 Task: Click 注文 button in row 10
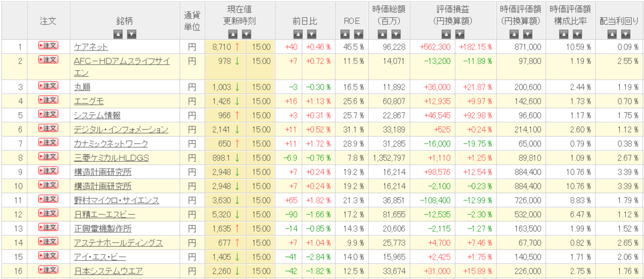48,185
